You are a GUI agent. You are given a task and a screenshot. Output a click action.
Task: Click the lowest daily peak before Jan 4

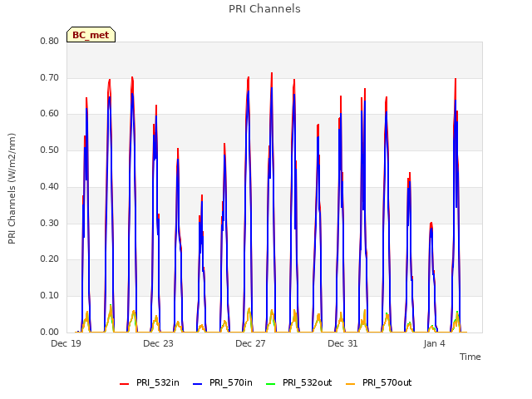431,224
